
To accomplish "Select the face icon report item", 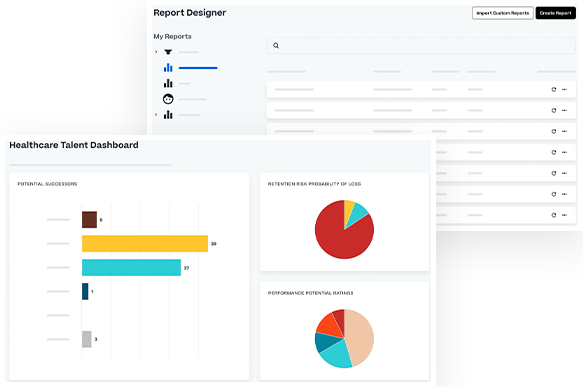I will pyautogui.click(x=168, y=99).
